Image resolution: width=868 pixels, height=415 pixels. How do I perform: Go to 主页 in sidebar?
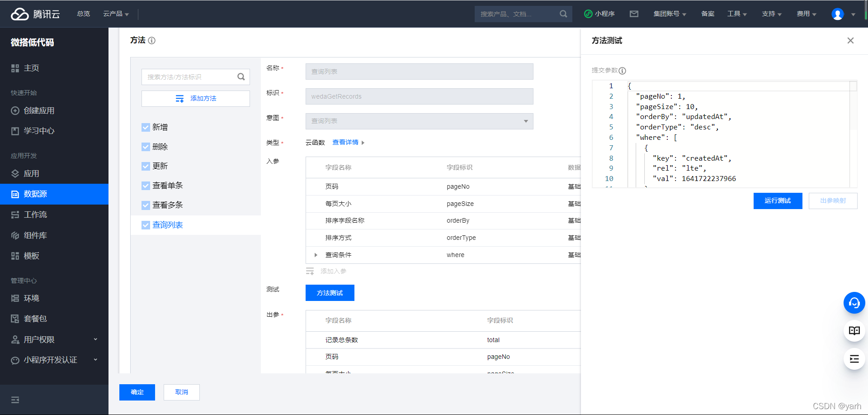click(54, 68)
